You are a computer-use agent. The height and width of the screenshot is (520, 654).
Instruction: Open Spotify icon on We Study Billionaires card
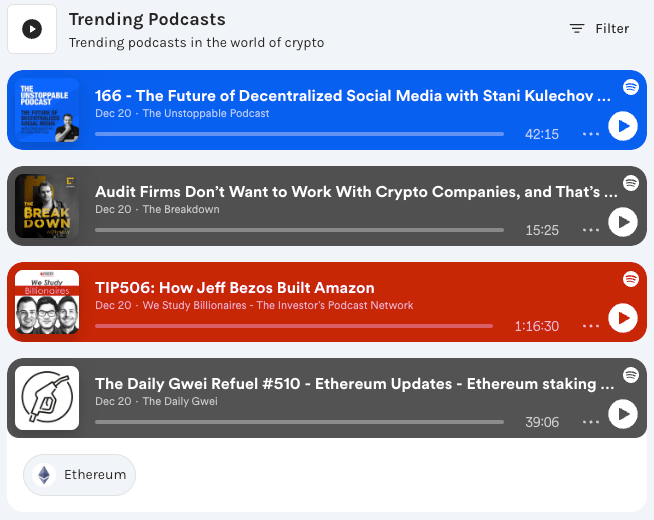click(x=631, y=279)
